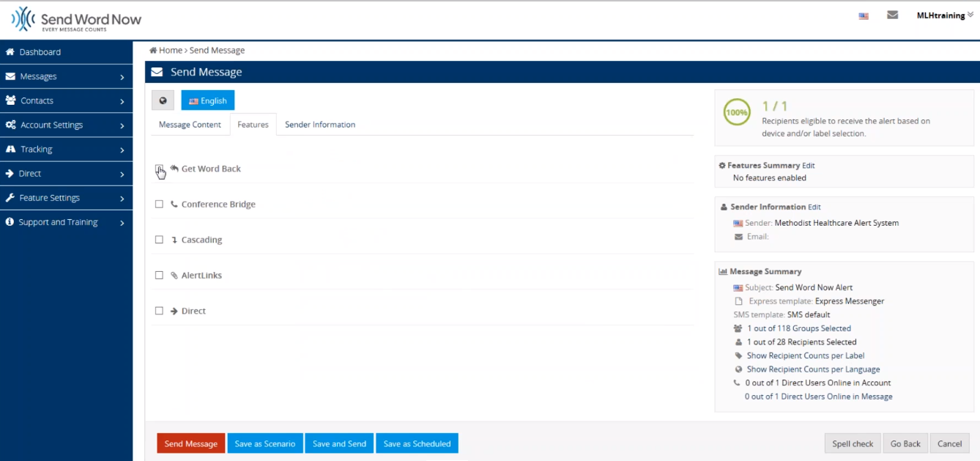Enable the AlertLinks checkbox

pyautogui.click(x=159, y=276)
